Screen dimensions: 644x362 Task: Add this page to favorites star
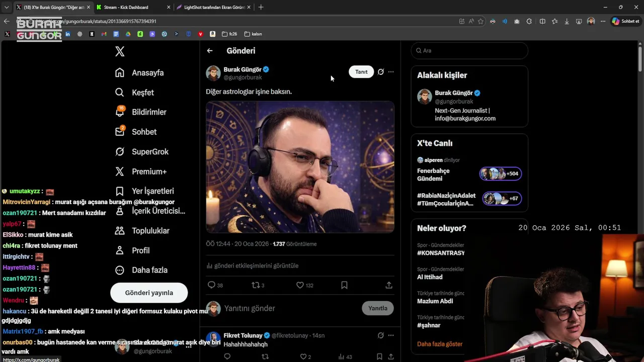(x=480, y=21)
